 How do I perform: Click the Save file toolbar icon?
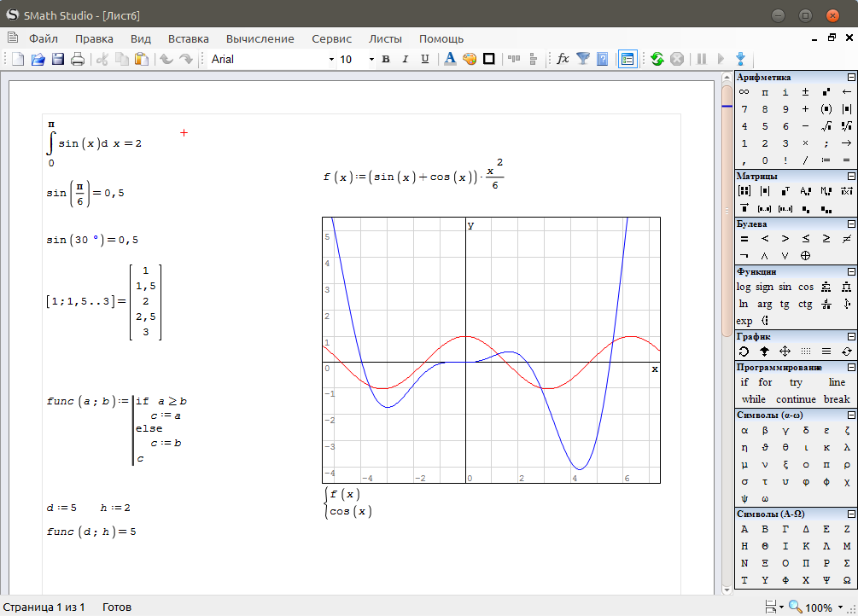(58, 59)
